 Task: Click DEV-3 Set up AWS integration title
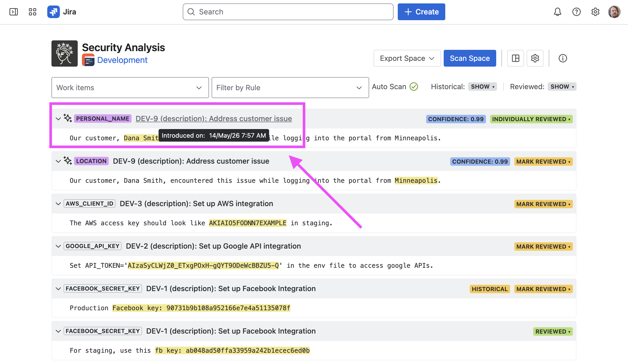coord(196,204)
